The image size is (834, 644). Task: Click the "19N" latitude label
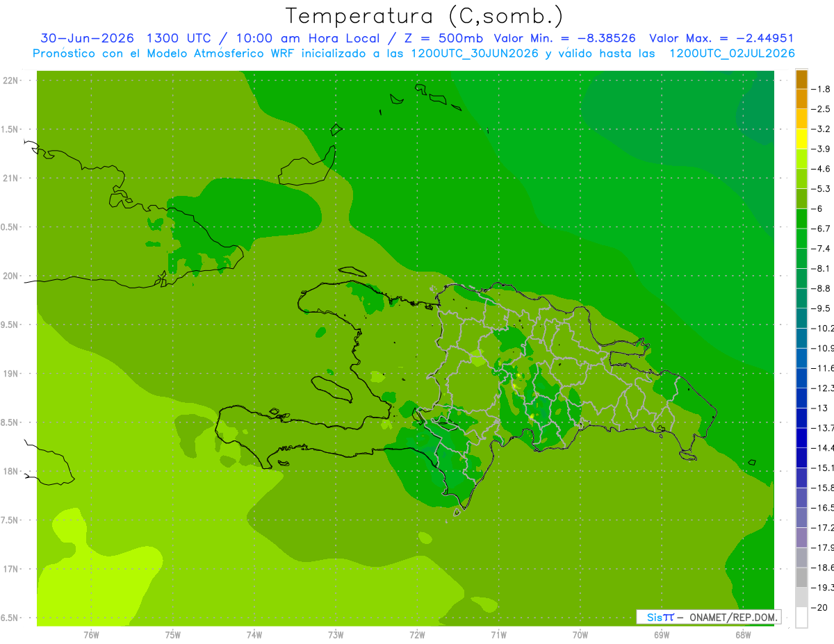click(x=10, y=374)
